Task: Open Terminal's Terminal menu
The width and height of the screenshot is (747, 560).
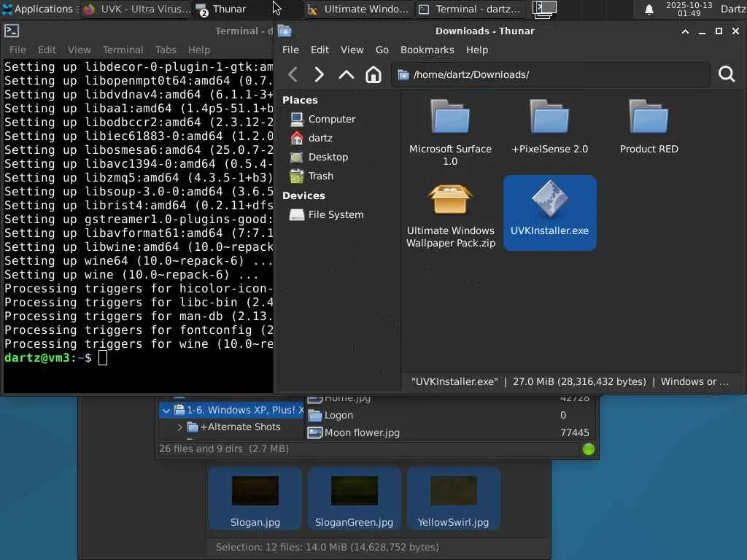Action: coord(123,50)
